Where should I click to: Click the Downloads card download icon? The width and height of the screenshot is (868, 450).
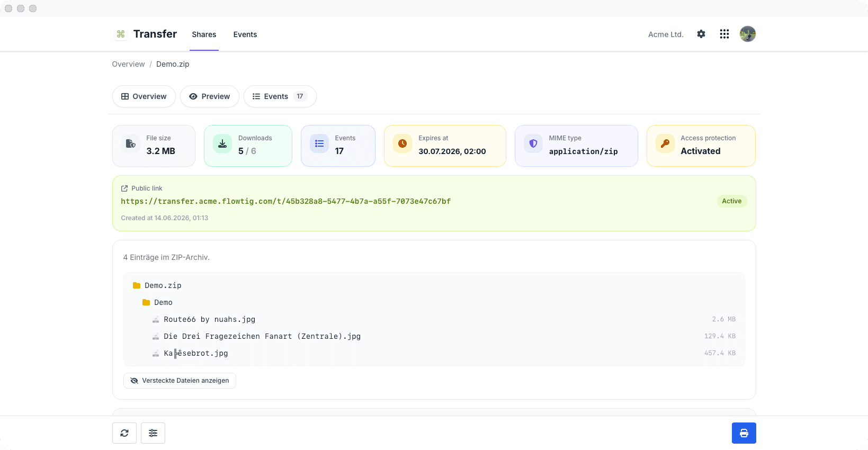(x=222, y=143)
